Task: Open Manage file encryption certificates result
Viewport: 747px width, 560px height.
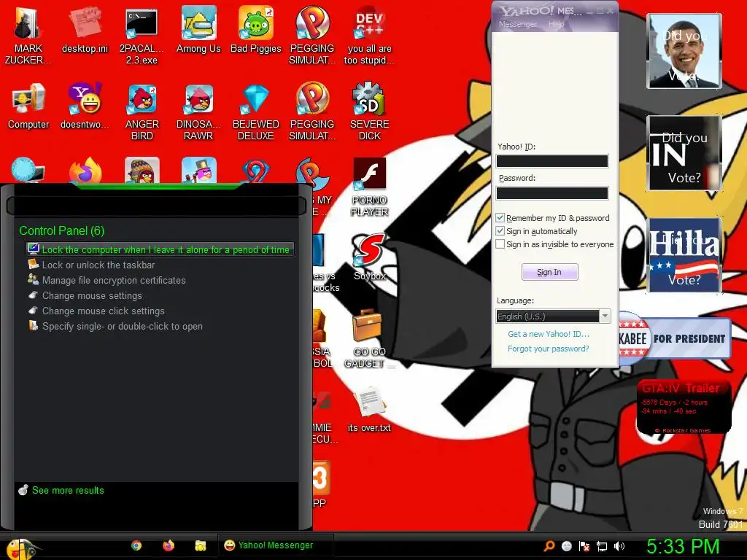Action: 113,280
